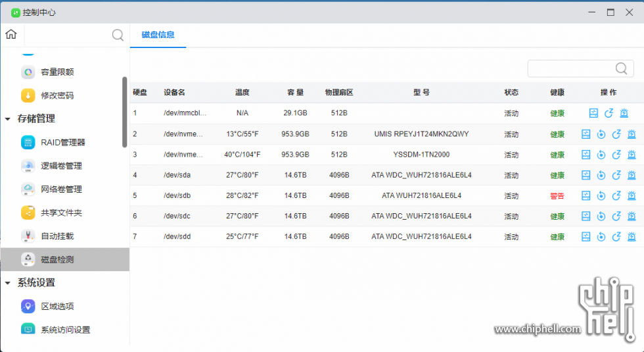Click the circular restore icon for UMIS RPEYJ1T24MKN2QWY
Viewport: 644px width, 352px height.
(x=601, y=134)
